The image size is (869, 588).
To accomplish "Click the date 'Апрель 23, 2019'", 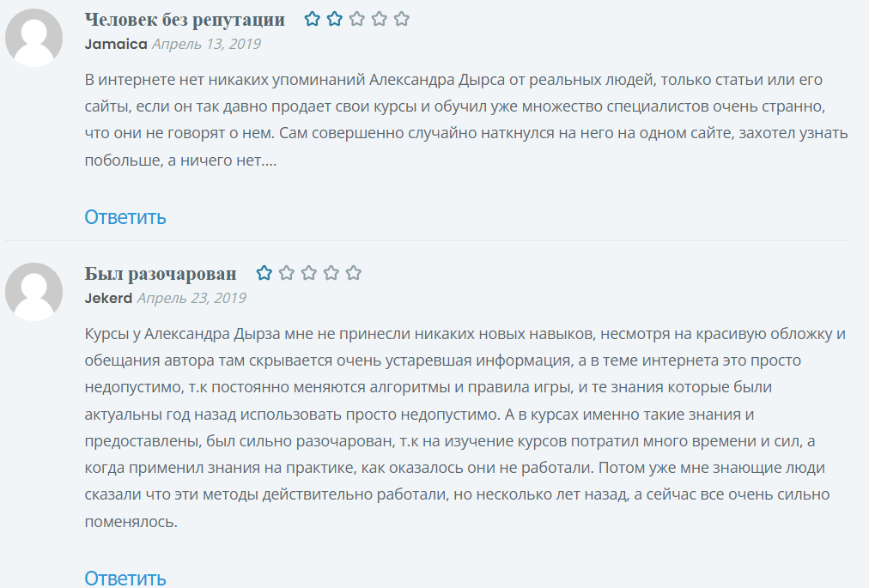I will (191, 298).
